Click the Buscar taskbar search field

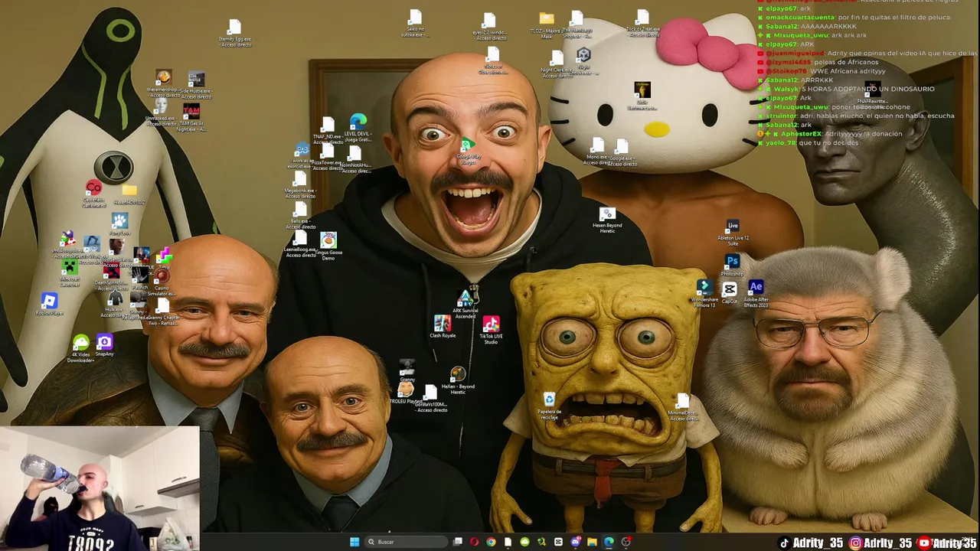[406, 542]
